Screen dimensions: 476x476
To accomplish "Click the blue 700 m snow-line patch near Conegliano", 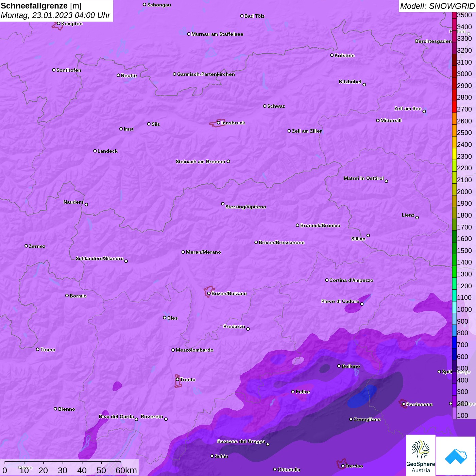I will click(x=362, y=397).
